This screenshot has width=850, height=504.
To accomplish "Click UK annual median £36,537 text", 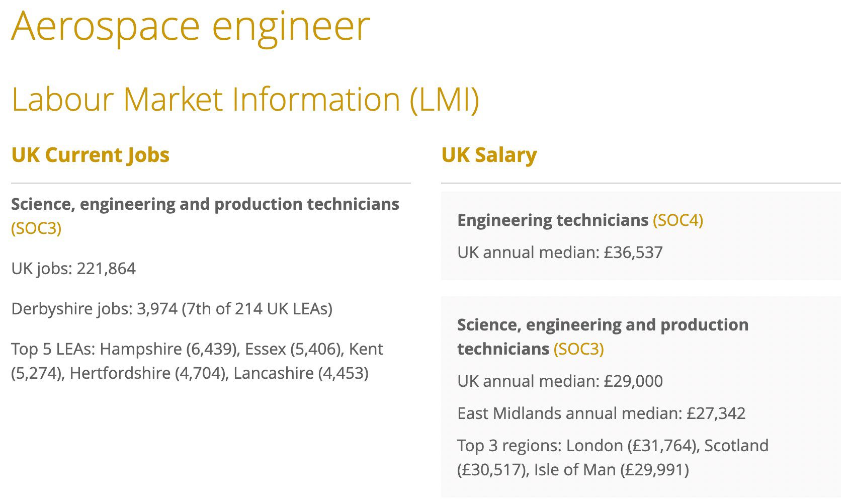I will click(x=560, y=253).
